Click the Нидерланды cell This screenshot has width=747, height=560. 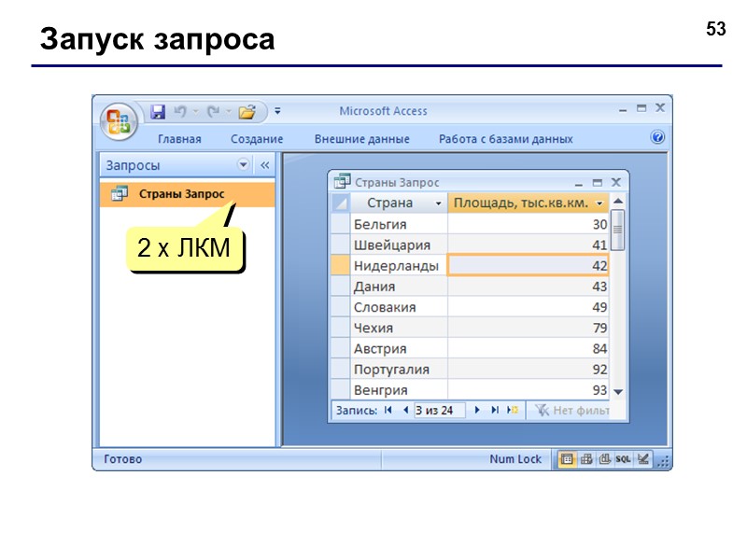tap(399, 265)
